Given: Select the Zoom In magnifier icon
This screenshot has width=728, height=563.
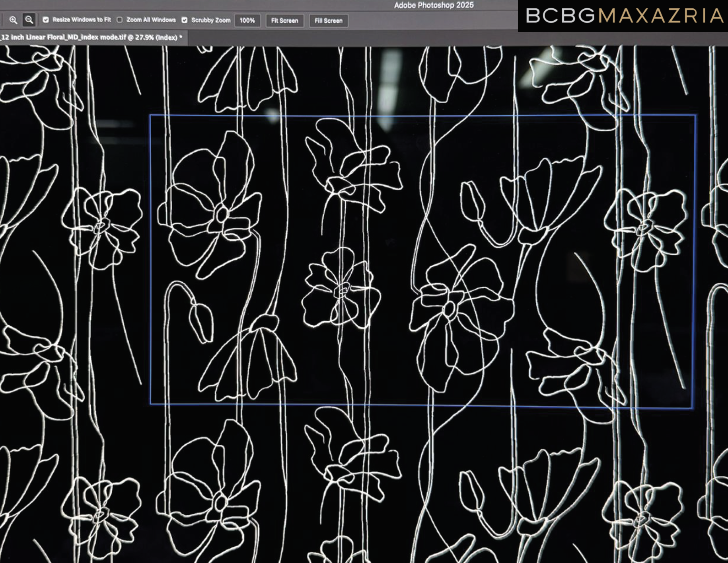Looking at the screenshot, I should coord(13,20).
